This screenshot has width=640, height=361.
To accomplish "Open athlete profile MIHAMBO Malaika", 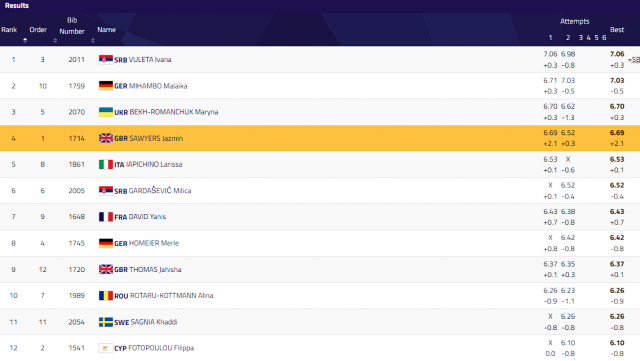I will click(158, 86).
